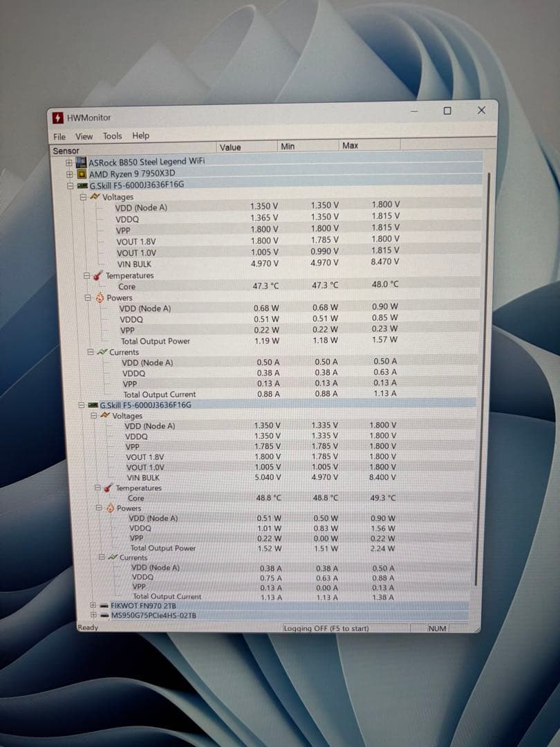Expand the FIKWOT FN970 2TB node

coord(93,605)
